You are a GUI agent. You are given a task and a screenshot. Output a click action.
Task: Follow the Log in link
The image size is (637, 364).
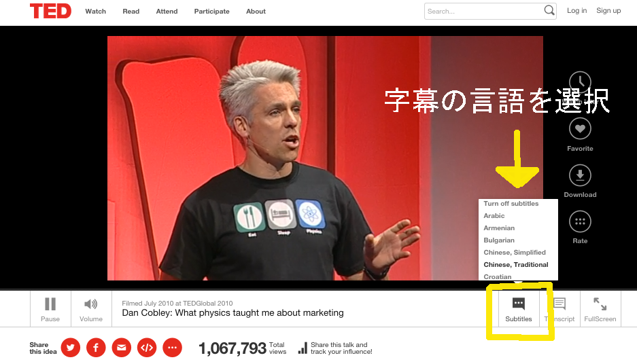click(x=577, y=11)
